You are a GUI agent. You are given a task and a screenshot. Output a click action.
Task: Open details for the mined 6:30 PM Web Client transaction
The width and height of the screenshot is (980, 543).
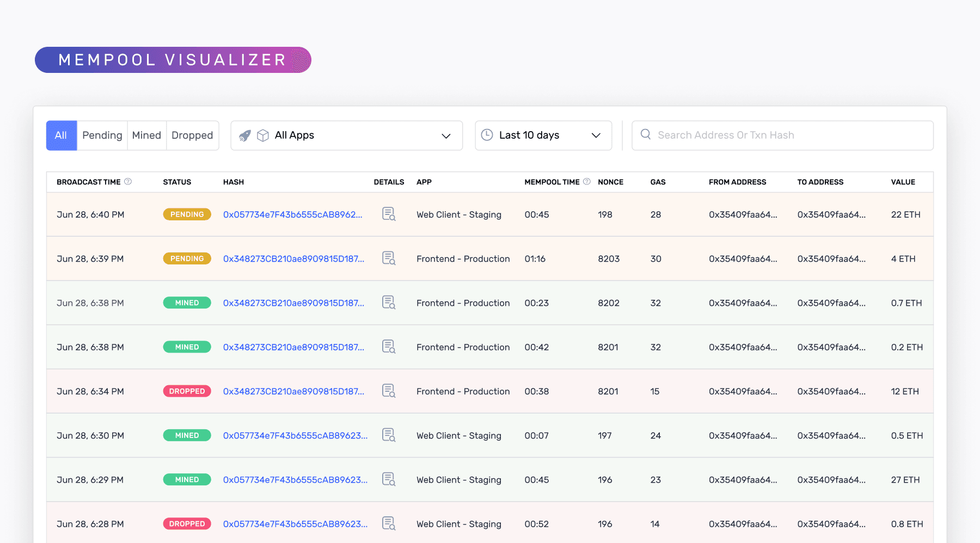[388, 435]
